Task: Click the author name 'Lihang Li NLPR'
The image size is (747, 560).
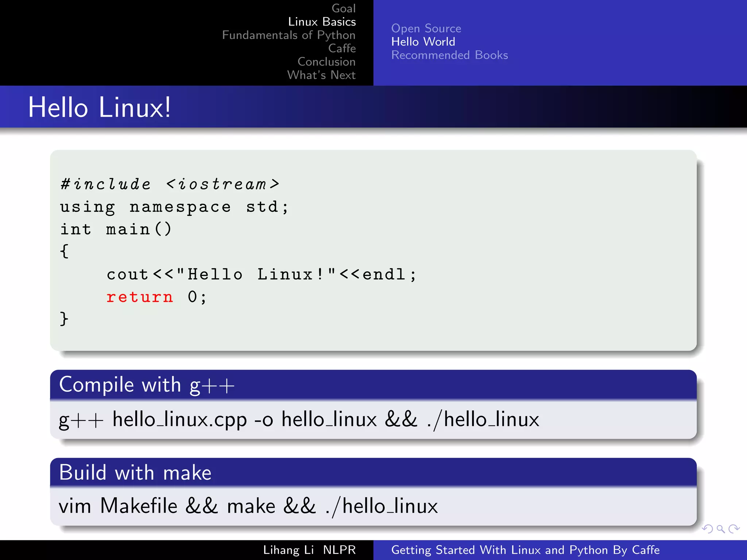Action: tap(309, 550)
